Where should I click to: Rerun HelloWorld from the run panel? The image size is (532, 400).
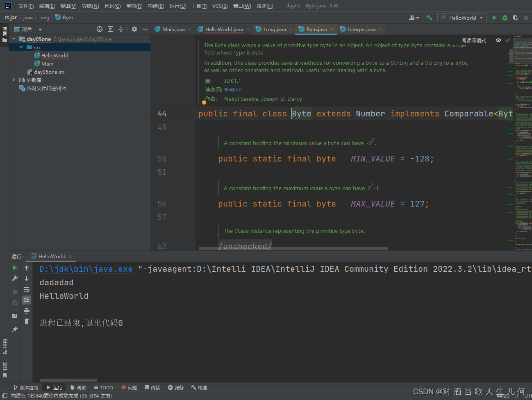pyautogui.click(x=15, y=268)
